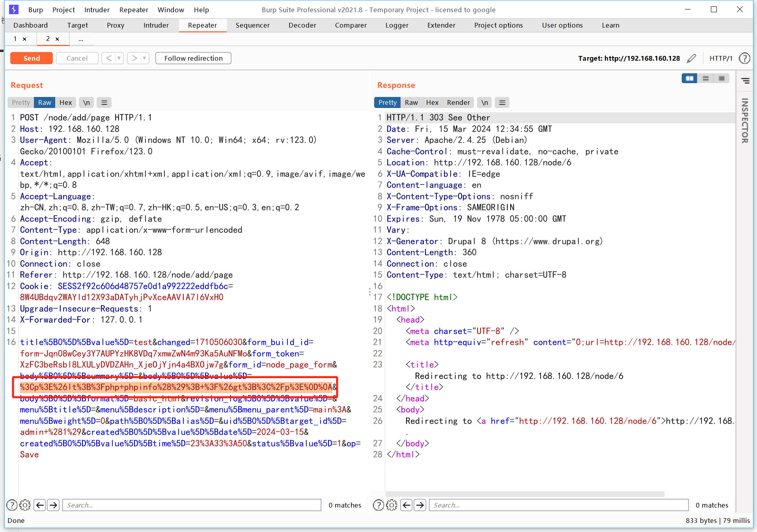Open the Intruder menu in menu bar

(x=97, y=10)
